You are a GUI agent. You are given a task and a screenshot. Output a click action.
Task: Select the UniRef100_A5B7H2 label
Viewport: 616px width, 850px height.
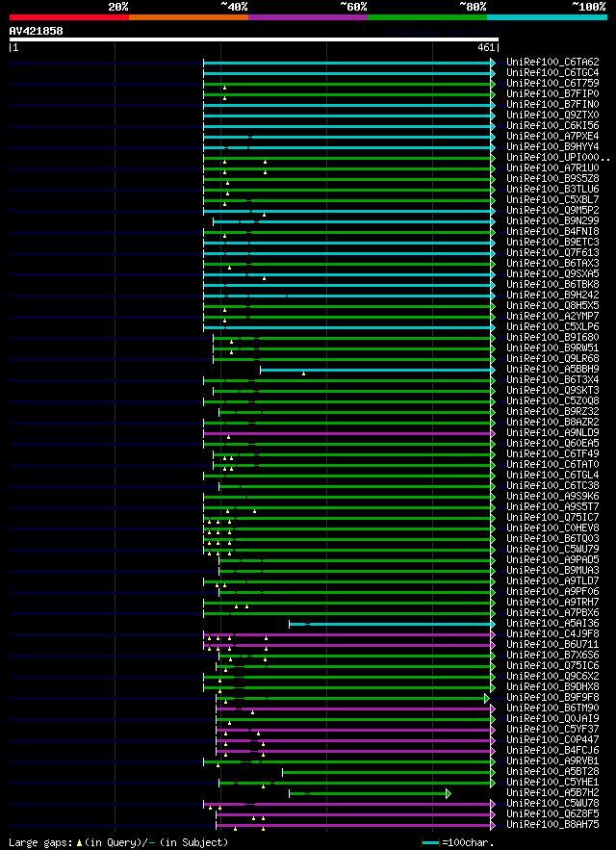pos(552,793)
